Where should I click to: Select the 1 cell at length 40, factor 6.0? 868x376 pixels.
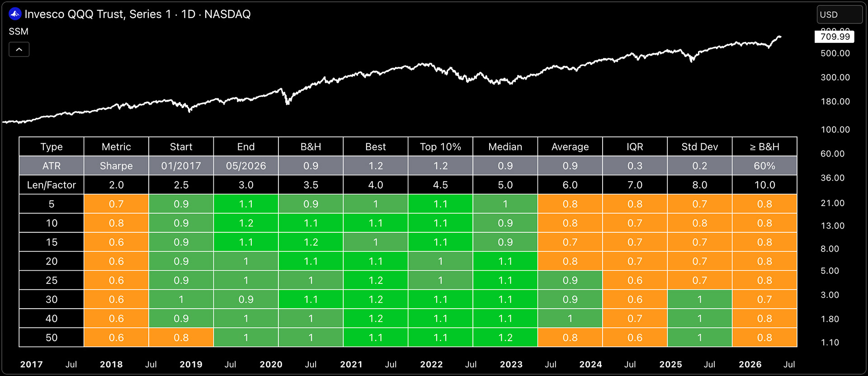pos(570,318)
